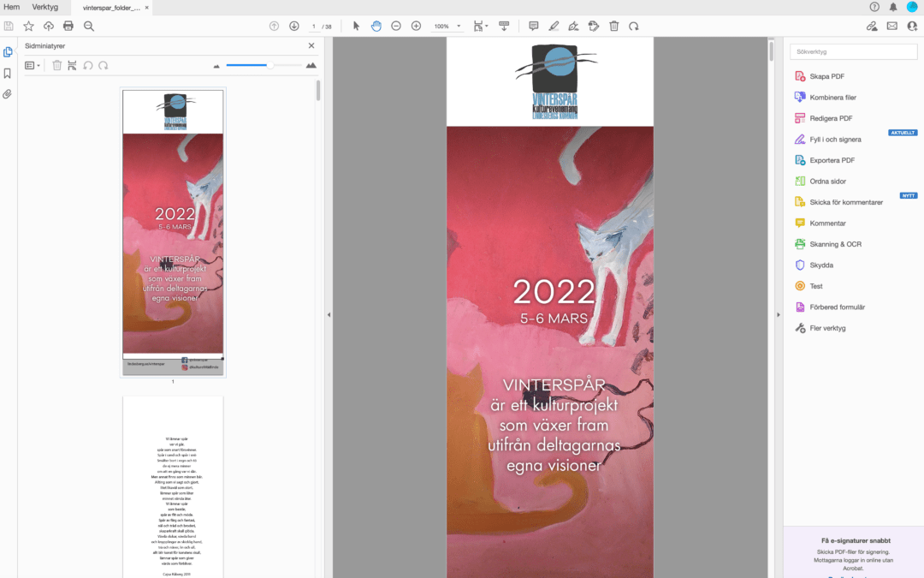
Task: Click the thumbnails panel scrollbar
Action: click(x=318, y=91)
